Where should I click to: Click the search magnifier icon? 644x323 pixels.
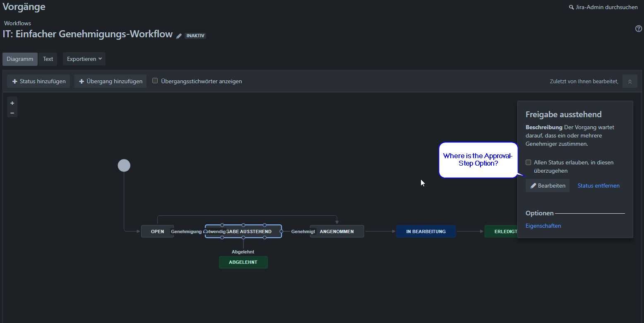pos(571,7)
